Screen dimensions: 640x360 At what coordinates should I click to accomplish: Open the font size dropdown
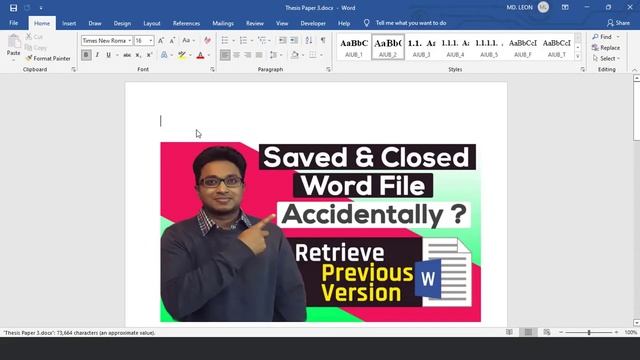coord(151,40)
